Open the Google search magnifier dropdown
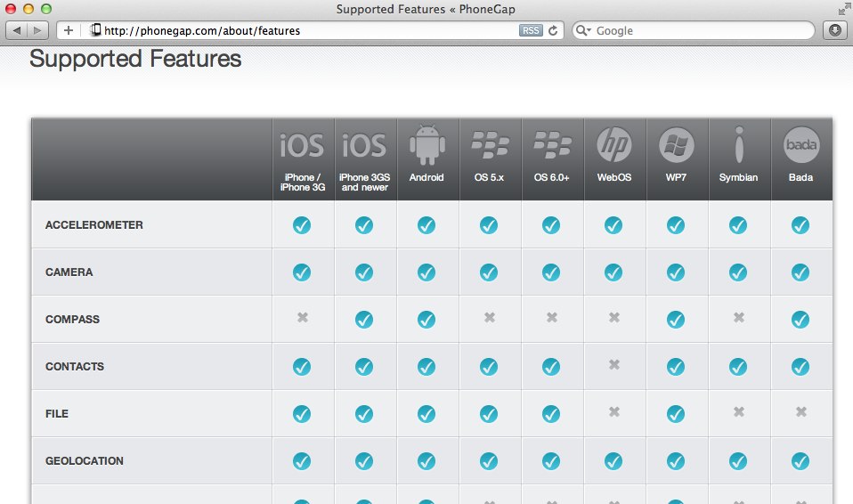 [x=583, y=30]
